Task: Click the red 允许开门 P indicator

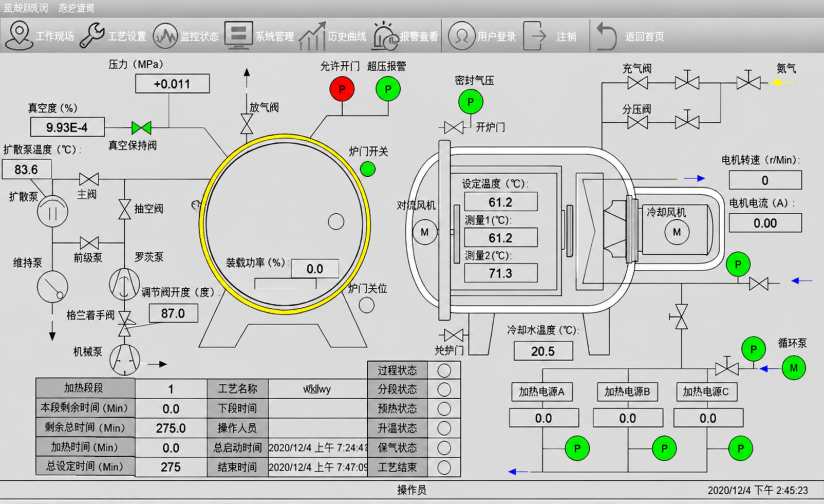Action: click(342, 89)
